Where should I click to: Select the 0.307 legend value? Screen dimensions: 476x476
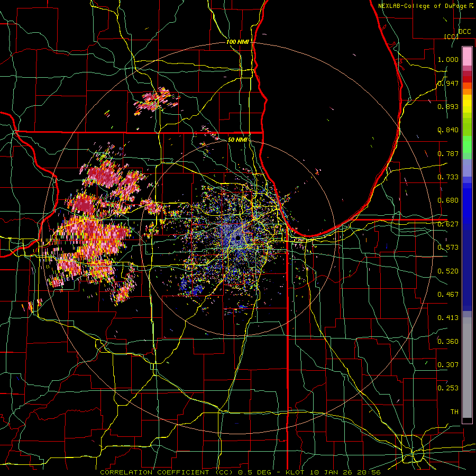click(448, 364)
